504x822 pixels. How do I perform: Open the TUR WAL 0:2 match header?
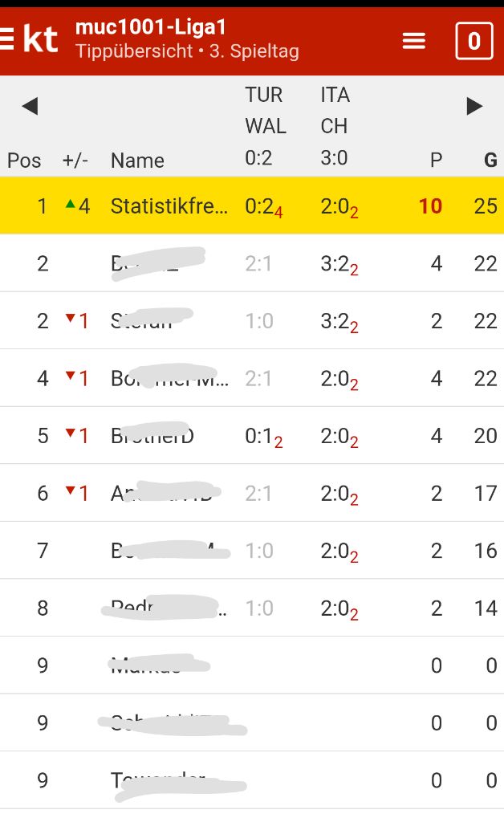pos(265,126)
